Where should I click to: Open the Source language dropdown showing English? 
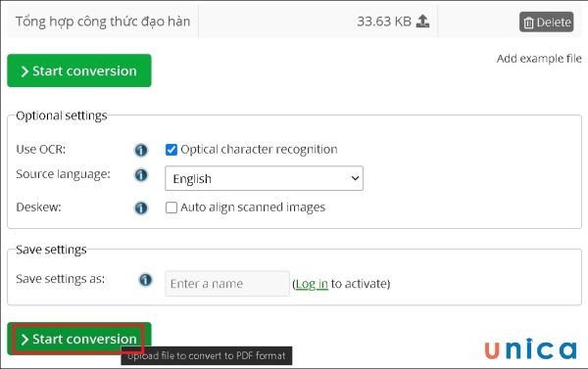click(x=264, y=178)
